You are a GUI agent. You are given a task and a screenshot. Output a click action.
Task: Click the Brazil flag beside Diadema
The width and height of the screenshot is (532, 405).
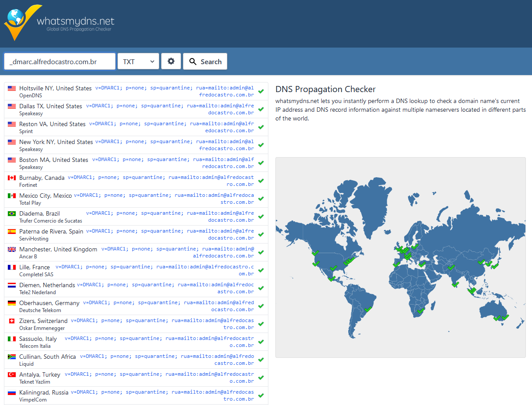(x=12, y=213)
